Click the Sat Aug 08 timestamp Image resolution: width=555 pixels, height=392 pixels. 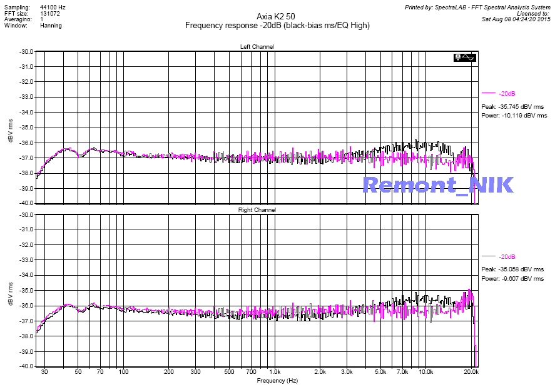[516, 19]
